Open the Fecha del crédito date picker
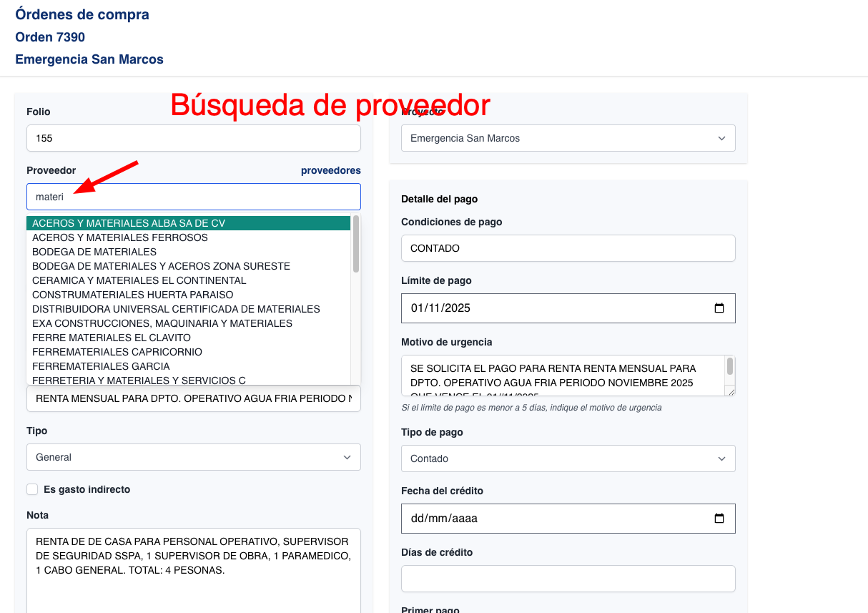 click(x=719, y=518)
